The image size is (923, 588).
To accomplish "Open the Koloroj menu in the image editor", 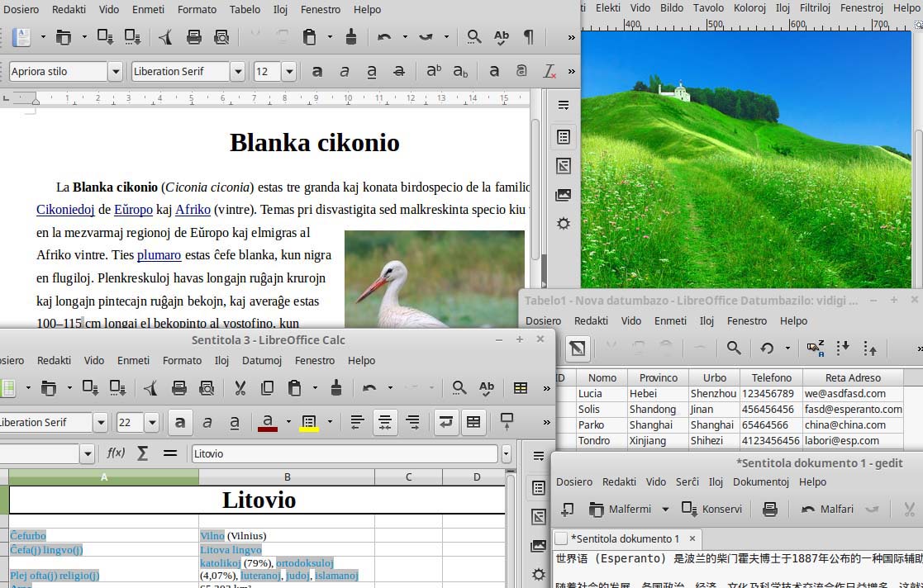I will pos(749,7).
